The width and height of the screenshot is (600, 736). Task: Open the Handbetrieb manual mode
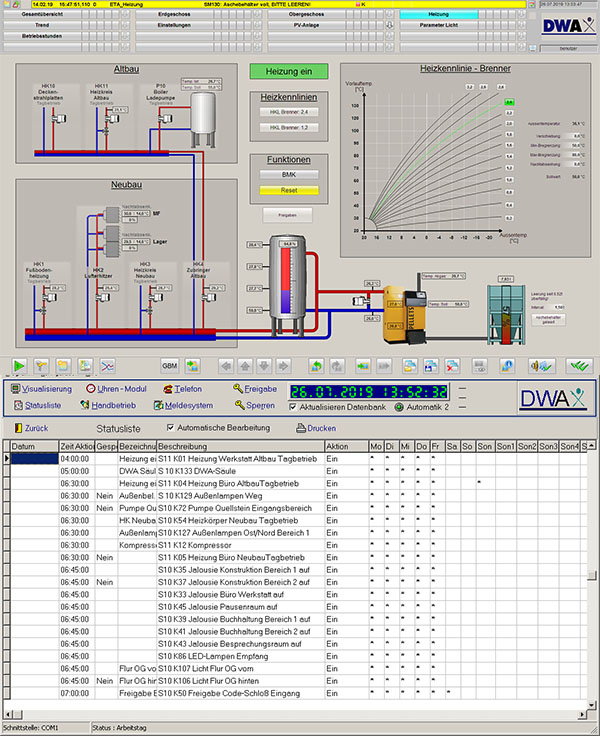coord(115,405)
